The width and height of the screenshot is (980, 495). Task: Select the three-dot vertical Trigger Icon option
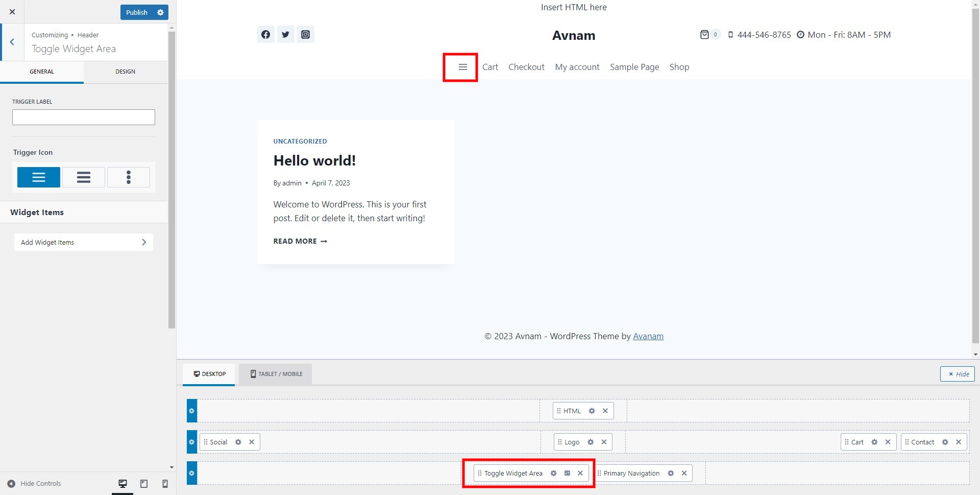pos(129,177)
